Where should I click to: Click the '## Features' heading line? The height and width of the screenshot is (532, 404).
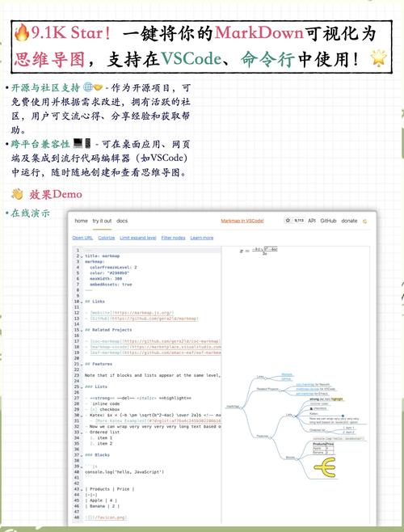pos(99,364)
